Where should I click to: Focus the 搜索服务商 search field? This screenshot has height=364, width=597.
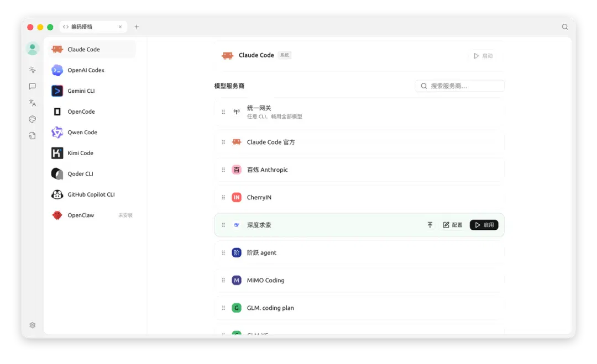(459, 86)
